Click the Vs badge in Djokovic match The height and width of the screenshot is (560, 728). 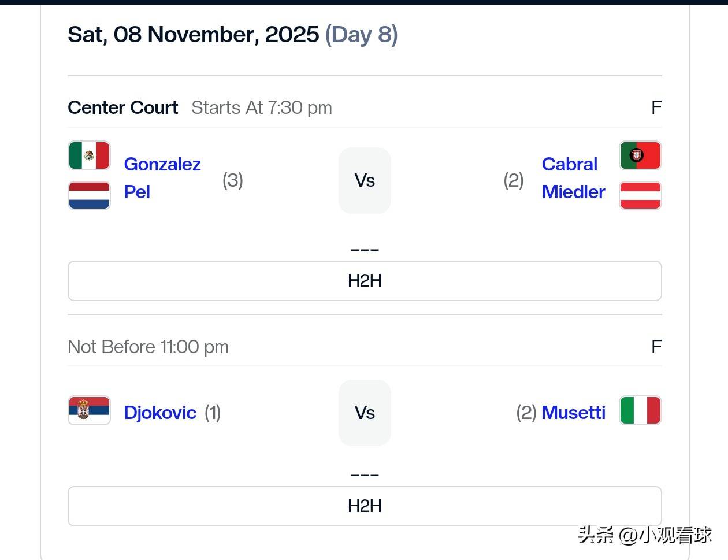pyautogui.click(x=365, y=413)
